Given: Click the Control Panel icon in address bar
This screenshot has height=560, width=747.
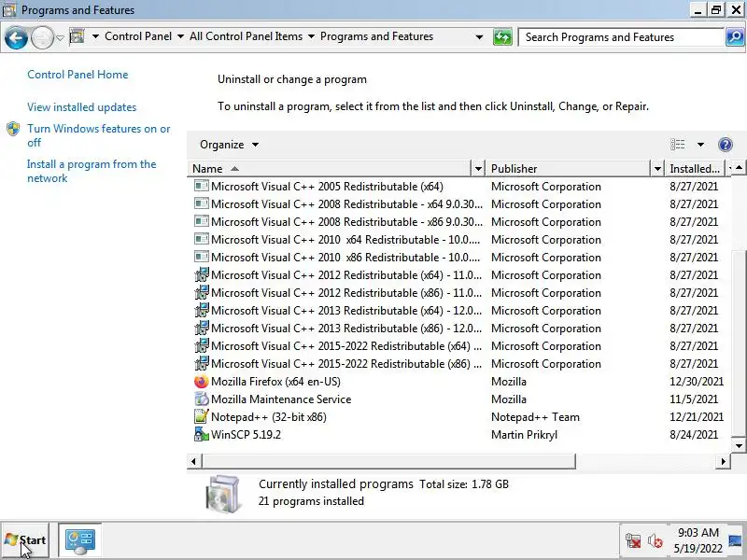Looking at the screenshot, I should pos(78,36).
